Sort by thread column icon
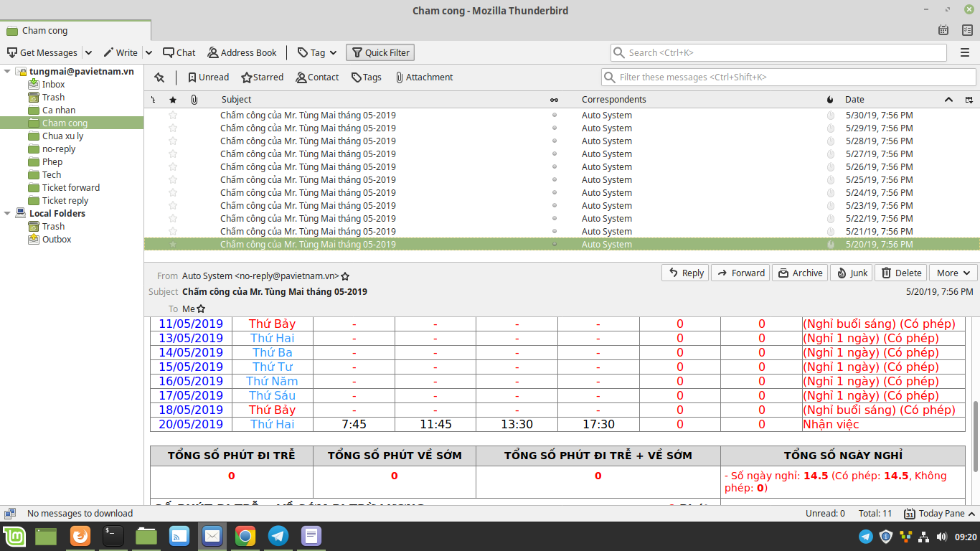980x551 pixels. (x=154, y=100)
